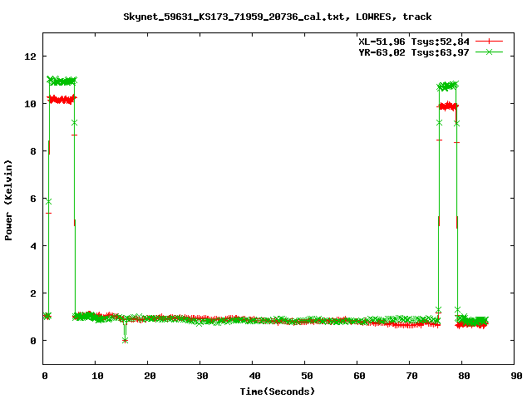Click the green data point at 6 Kelvin
Image resolution: width=532 pixels, height=399 pixels.
tap(48, 202)
